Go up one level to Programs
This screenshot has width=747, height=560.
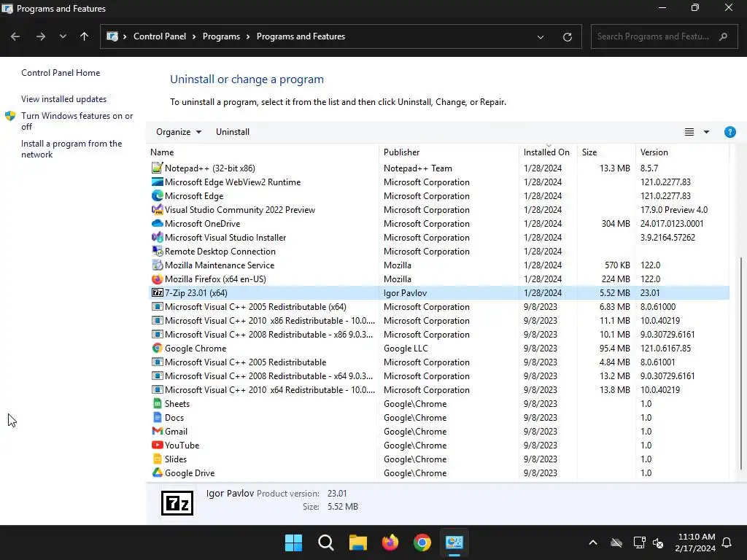(x=85, y=36)
